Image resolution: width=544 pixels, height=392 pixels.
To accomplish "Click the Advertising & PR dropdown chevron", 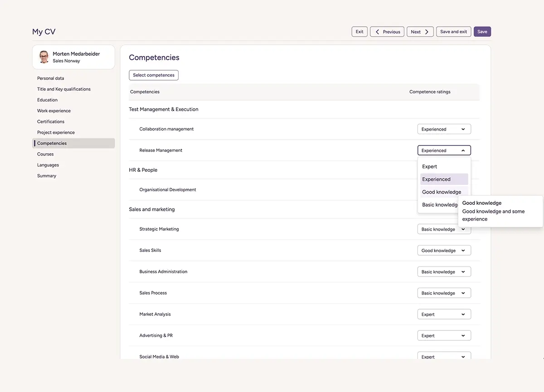I will point(463,336).
